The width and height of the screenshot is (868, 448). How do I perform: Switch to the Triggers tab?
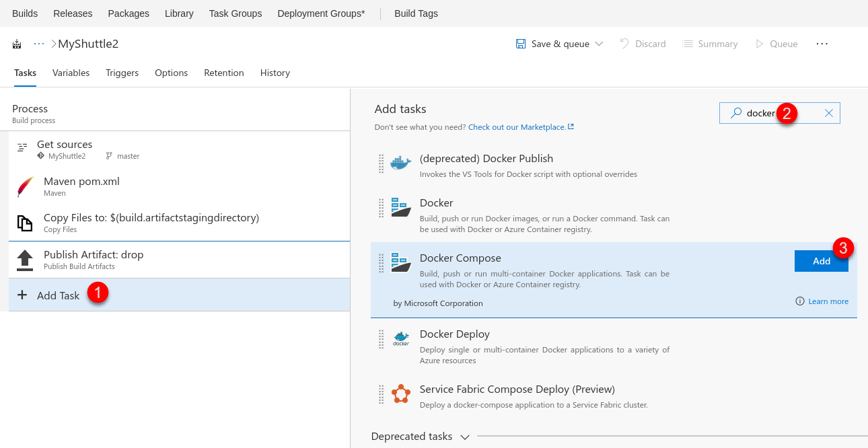pos(122,73)
